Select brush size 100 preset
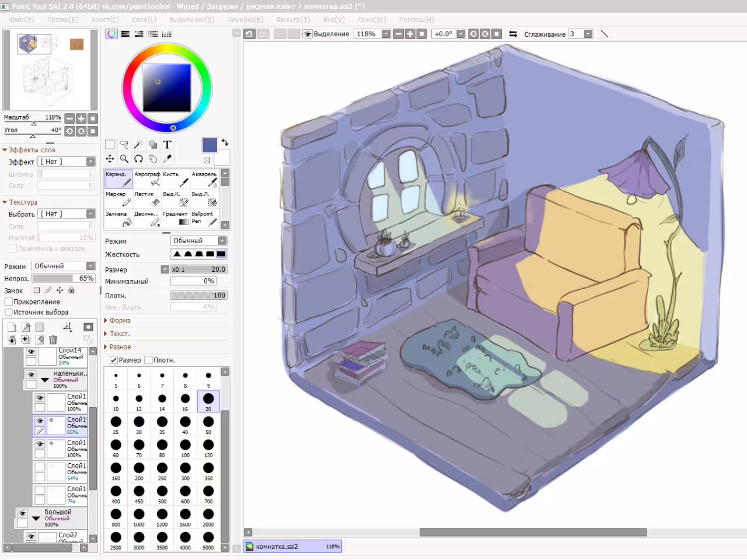747x560 pixels. tap(185, 447)
